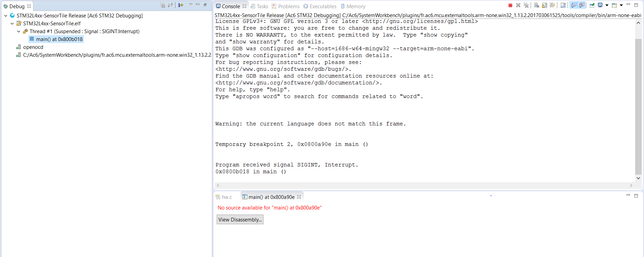Open the Debug view menu triangle
Image resolution: width=644 pixels, height=257 pixels.
tap(190, 4)
